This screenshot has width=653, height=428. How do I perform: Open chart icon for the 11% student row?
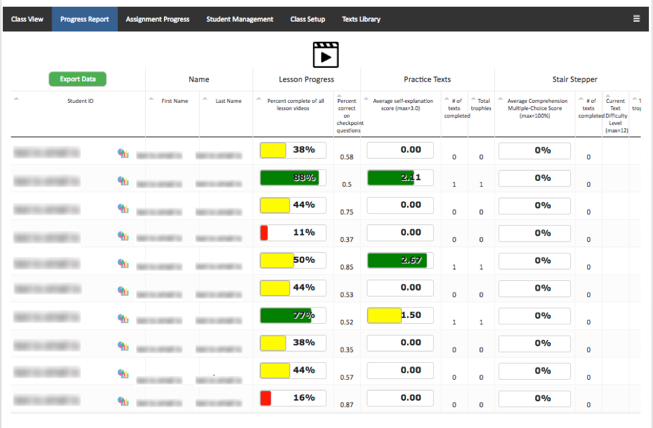coord(123,236)
